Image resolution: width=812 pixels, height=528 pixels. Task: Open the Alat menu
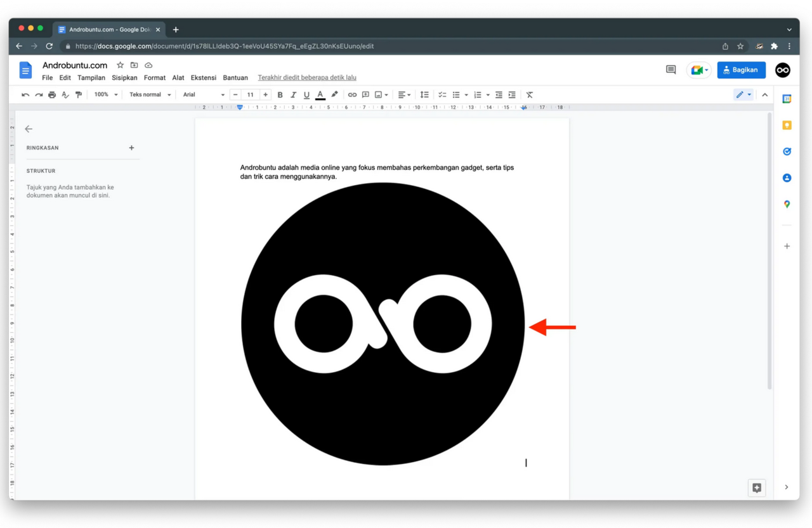point(178,78)
